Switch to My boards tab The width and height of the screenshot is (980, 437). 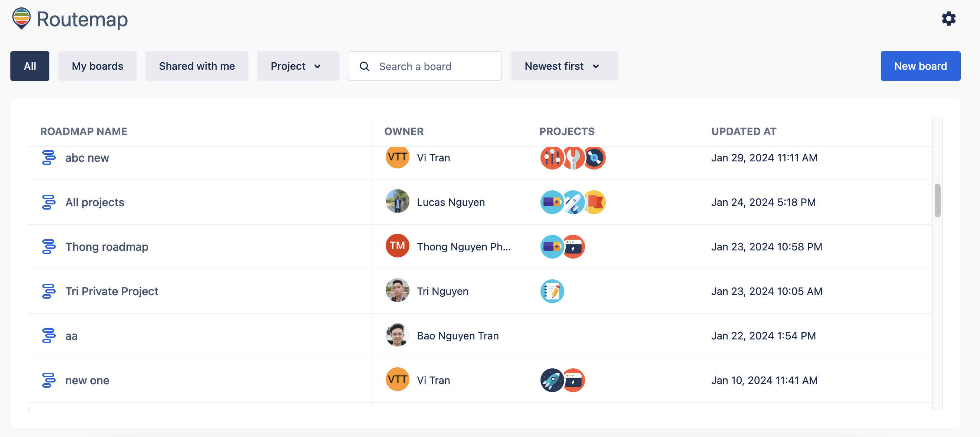[x=97, y=66]
